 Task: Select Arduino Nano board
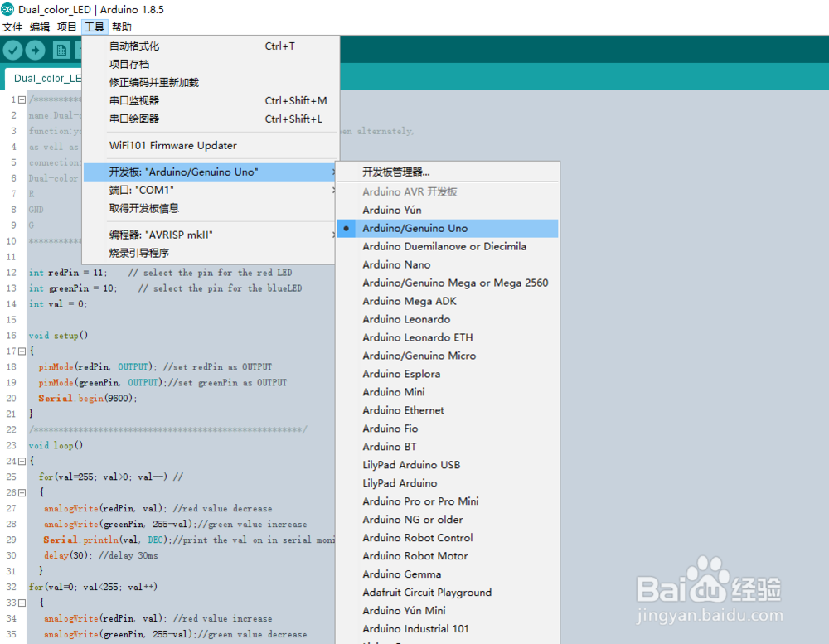pos(448,264)
